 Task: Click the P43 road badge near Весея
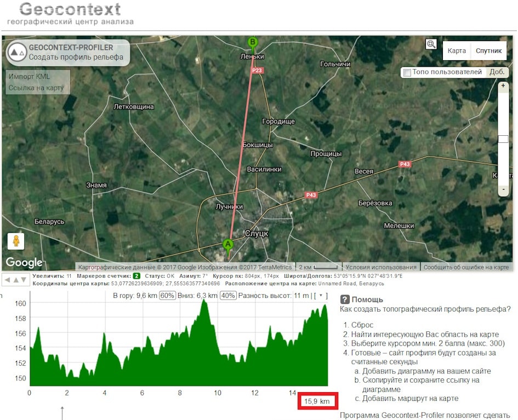click(x=405, y=164)
